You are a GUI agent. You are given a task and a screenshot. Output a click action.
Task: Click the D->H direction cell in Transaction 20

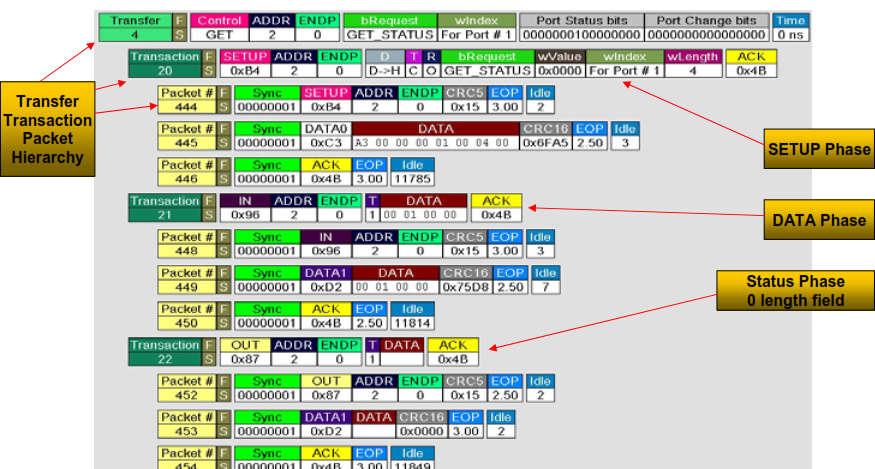coord(385,64)
